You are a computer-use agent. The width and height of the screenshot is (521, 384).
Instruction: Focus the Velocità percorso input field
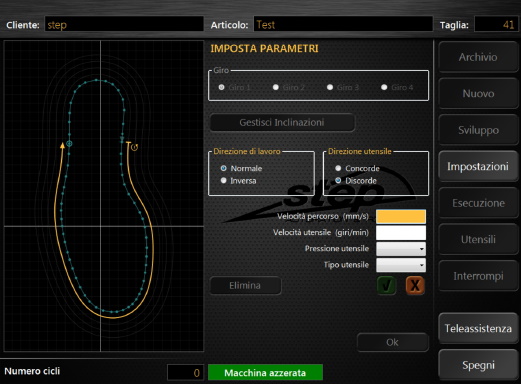(x=401, y=216)
